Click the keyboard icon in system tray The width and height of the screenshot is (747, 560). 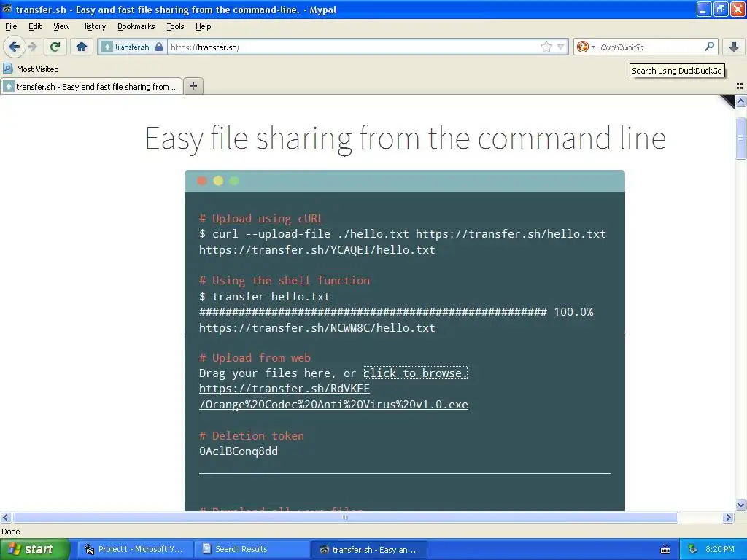tap(665, 550)
